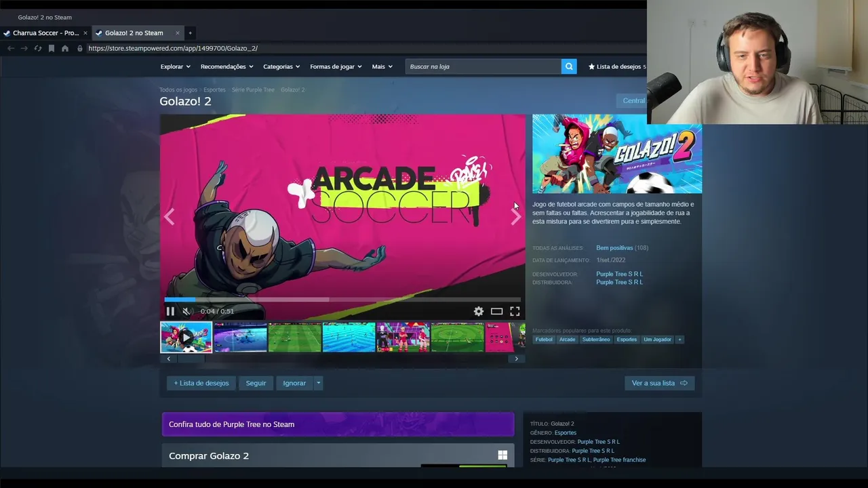This screenshot has height=488, width=868.
Task: Open video settings gear
Action: pyautogui.click(x=479, y=311)
